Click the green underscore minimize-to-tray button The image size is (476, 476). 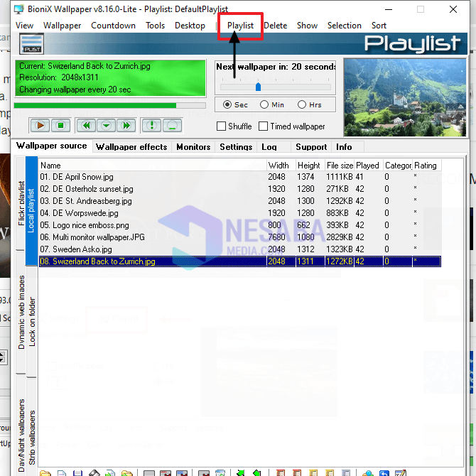[172, 125]
